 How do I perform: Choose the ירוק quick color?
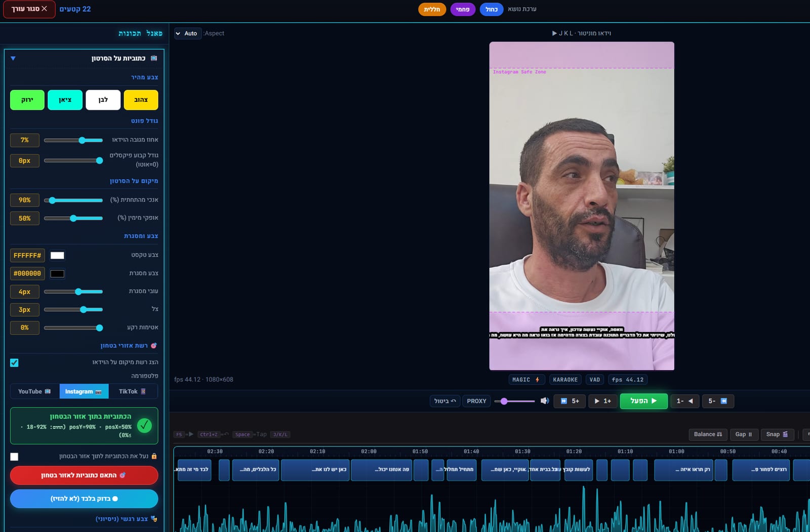(x=27, y=100)
